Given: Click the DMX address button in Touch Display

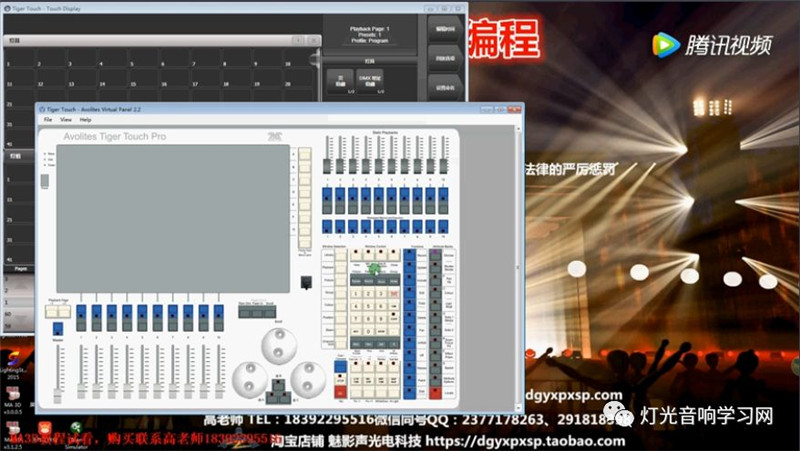Looking at the screenshot, I should coord(369,80).
